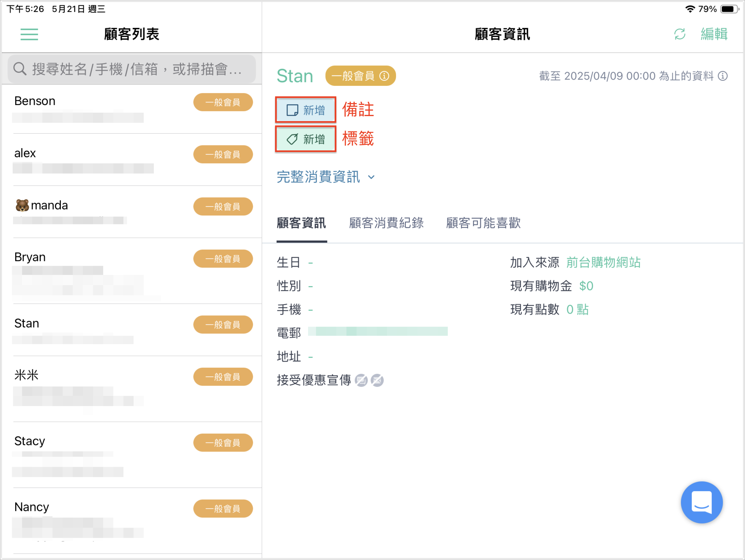Tap the SMS promotion disabled icon
745x560 pixels.
[x=361, y=380]
